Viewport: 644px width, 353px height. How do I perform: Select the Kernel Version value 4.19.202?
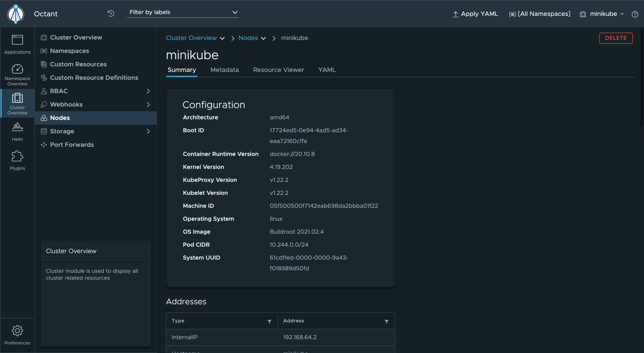point(281,167)
